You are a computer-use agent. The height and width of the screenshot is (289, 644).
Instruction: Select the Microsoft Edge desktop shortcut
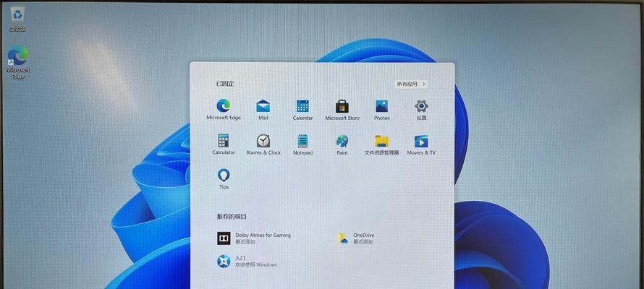18,62
